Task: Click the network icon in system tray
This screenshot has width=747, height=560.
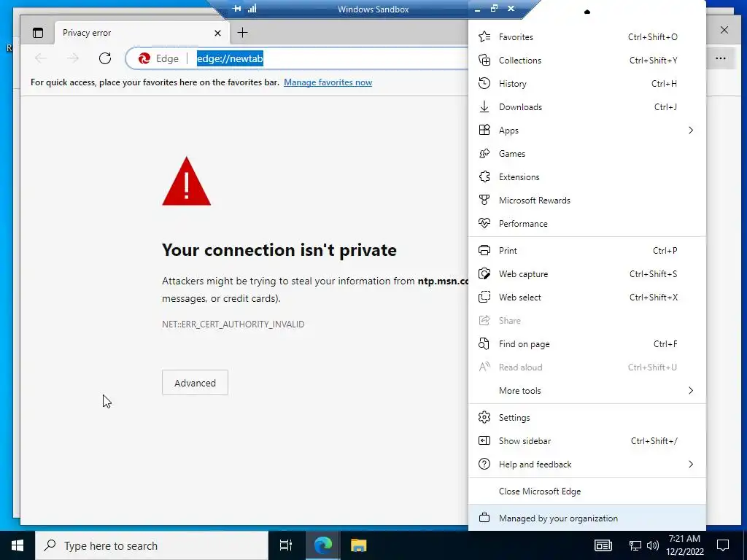Action: click(x=635, y=545)
